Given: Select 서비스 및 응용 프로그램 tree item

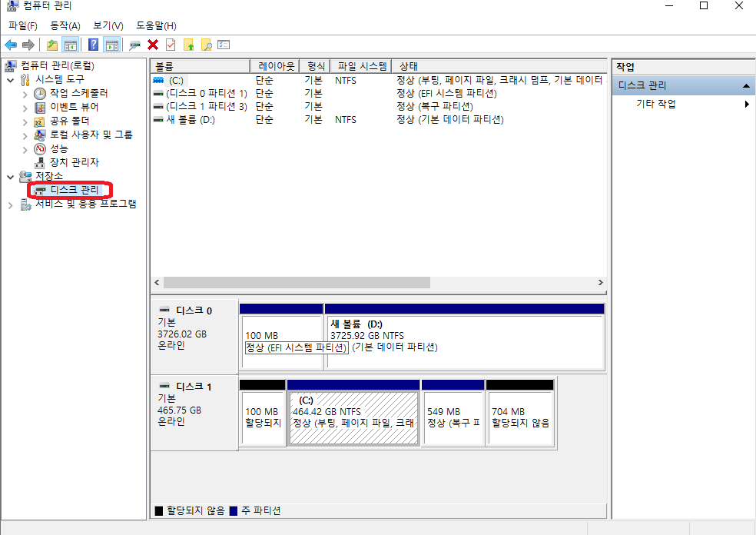Looking at the screenshot, I should tap(86, 204).
